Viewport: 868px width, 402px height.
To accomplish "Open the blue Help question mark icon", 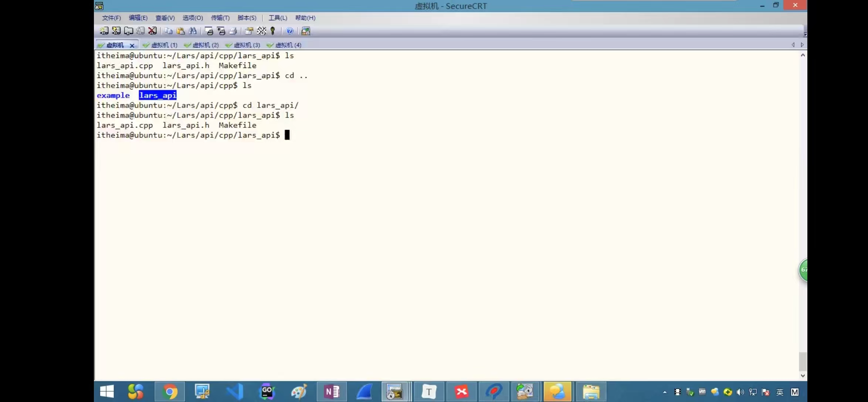I will [290, 31].
